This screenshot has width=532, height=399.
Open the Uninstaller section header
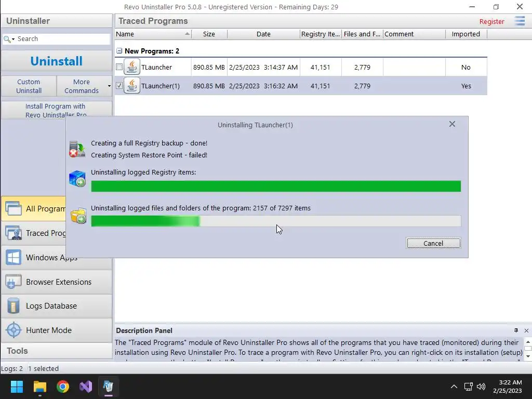click(x=56, y=21)
